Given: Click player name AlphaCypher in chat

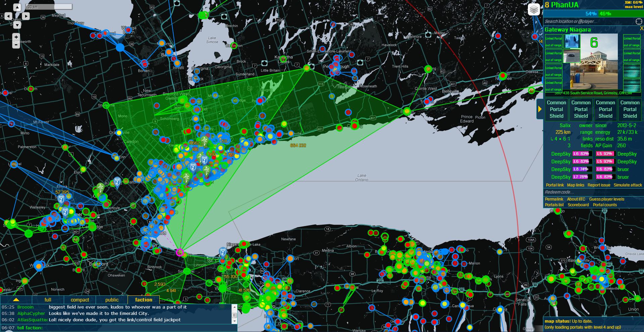Looking at the screenshot, I should [31, 314].
